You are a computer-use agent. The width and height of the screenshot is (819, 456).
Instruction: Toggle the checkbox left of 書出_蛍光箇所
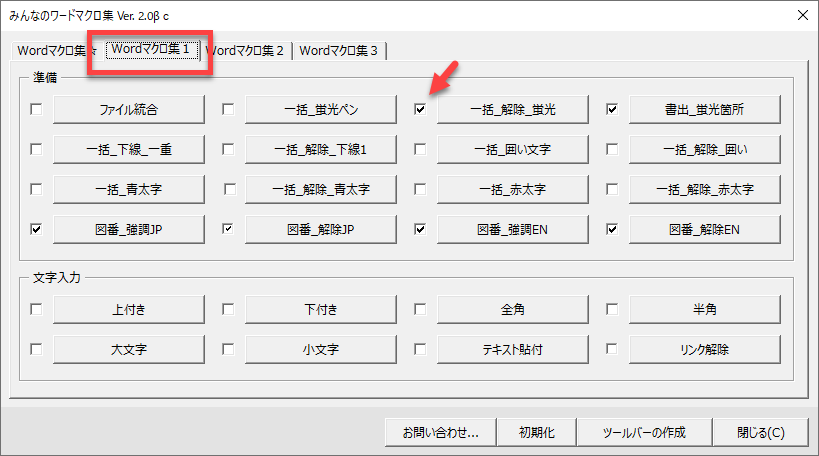click(x=612, y=109)
